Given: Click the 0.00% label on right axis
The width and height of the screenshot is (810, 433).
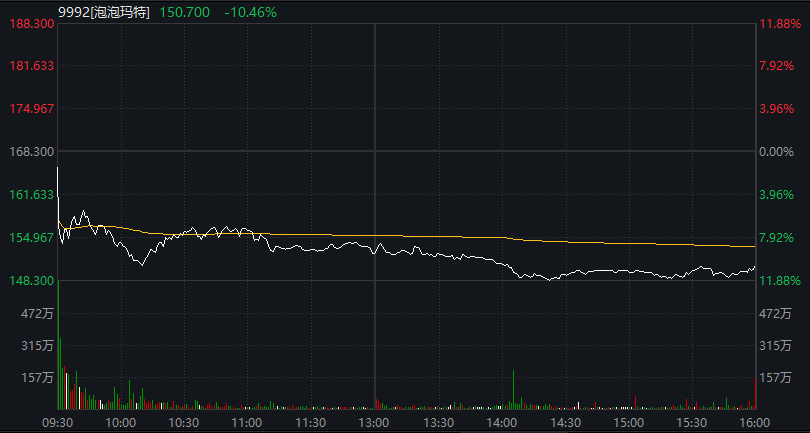Looking at the screenshot, I should tap(775, 152).
